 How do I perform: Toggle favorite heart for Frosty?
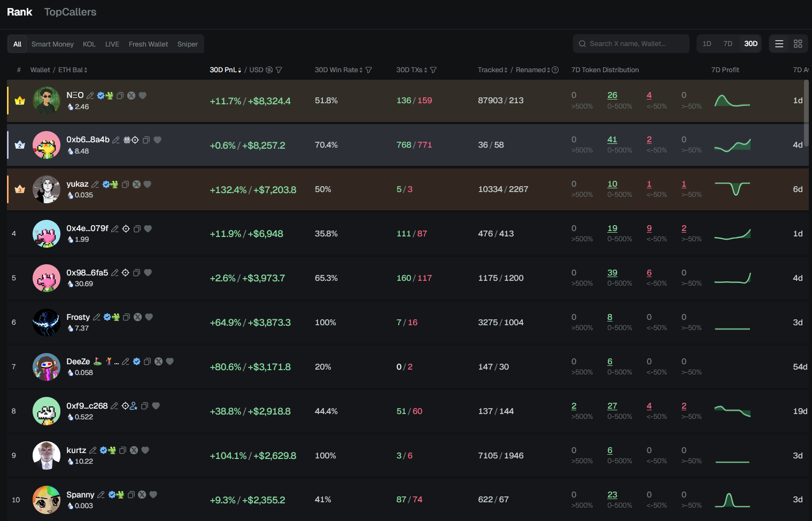coord(149,317)
